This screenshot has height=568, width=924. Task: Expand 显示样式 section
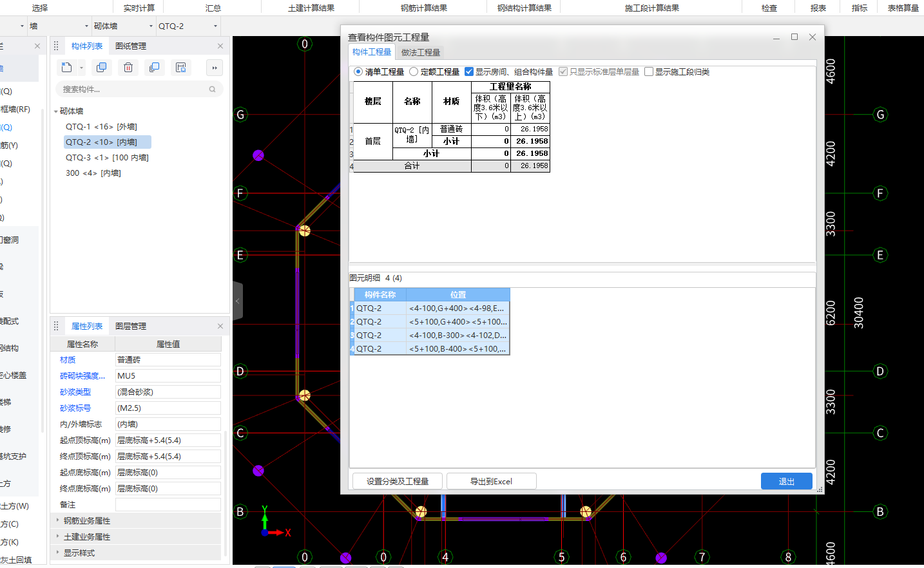pyautogui.click(x=57, y=553)
